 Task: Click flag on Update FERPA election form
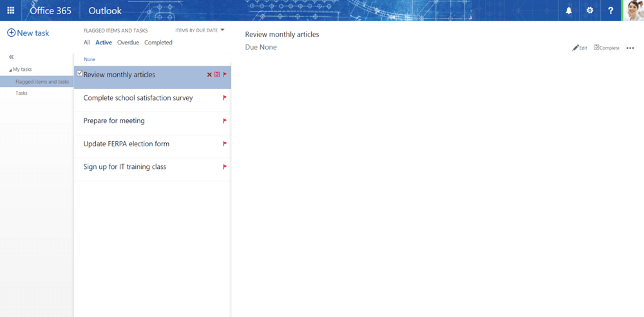click(225, 144)
